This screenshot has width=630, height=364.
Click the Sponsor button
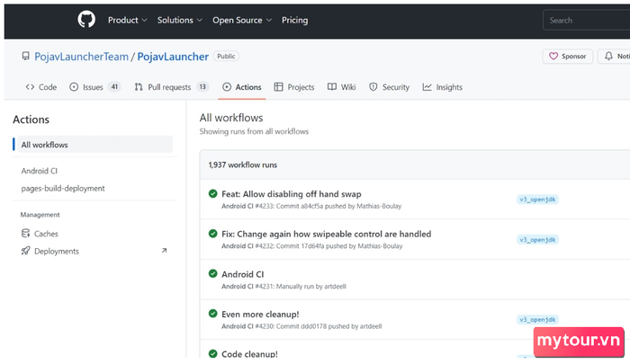[567, 57]
